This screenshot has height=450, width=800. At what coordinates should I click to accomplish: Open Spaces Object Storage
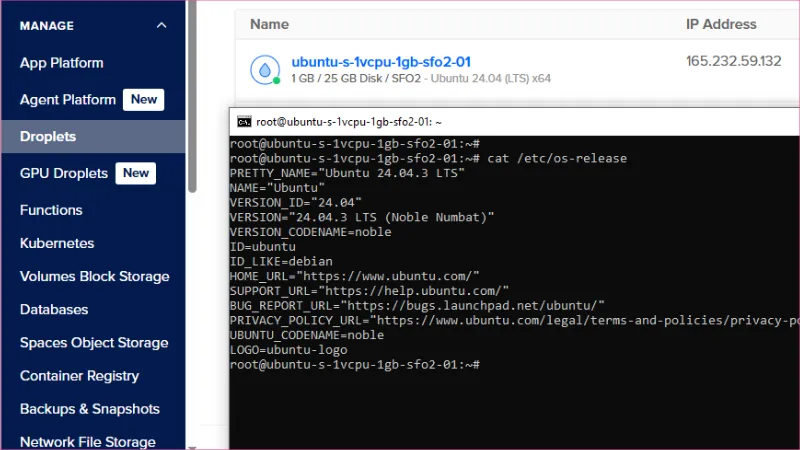click(94, 342)
